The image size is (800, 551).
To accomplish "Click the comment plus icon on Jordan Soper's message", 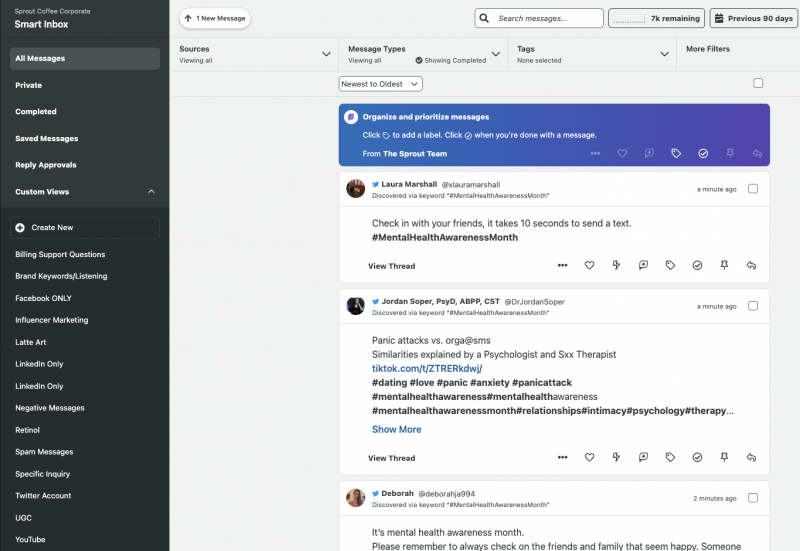I will coord(643,457).
